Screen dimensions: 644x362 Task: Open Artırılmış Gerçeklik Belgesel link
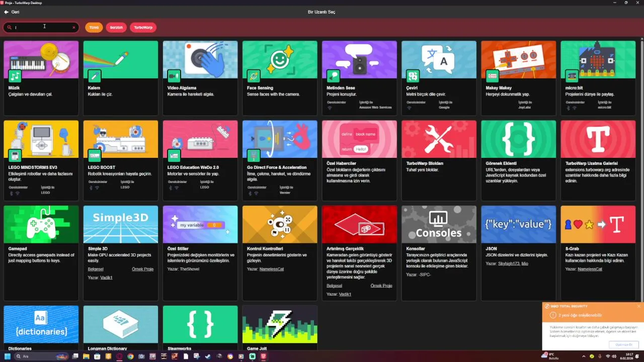coord(334,286)
